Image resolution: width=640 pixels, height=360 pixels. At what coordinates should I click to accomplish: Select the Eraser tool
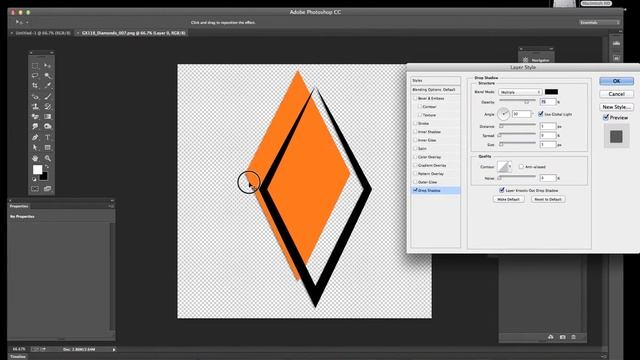35,117
